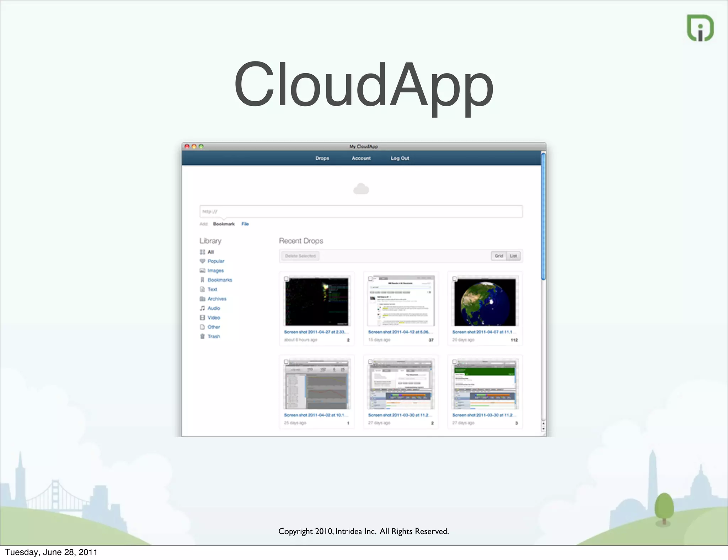Tick checkbox on 27 days ago drop with 3 views
The height and width of the screenshot is (560, 728).
[455, 362]
